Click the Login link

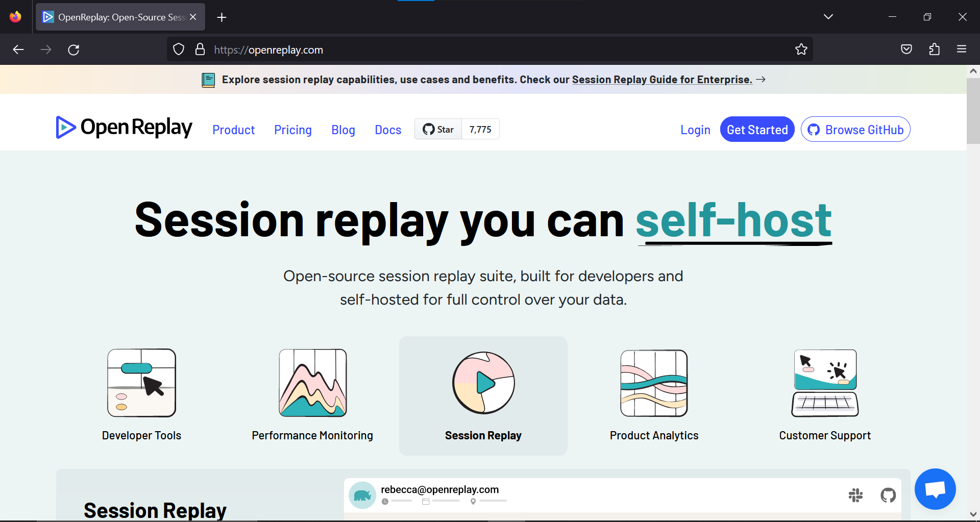point(695,130)
